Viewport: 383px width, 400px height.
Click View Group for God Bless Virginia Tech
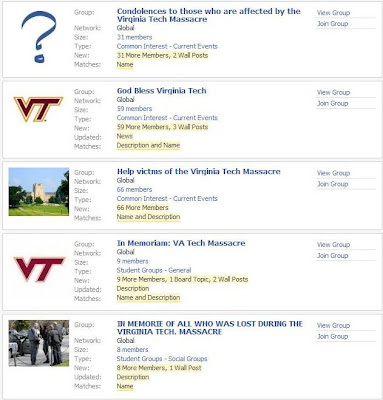(333, 92)
